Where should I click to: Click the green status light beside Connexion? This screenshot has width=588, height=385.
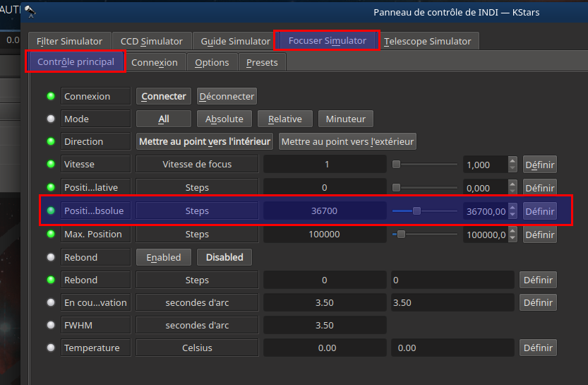pyautogui.click(x=51, y=96)
